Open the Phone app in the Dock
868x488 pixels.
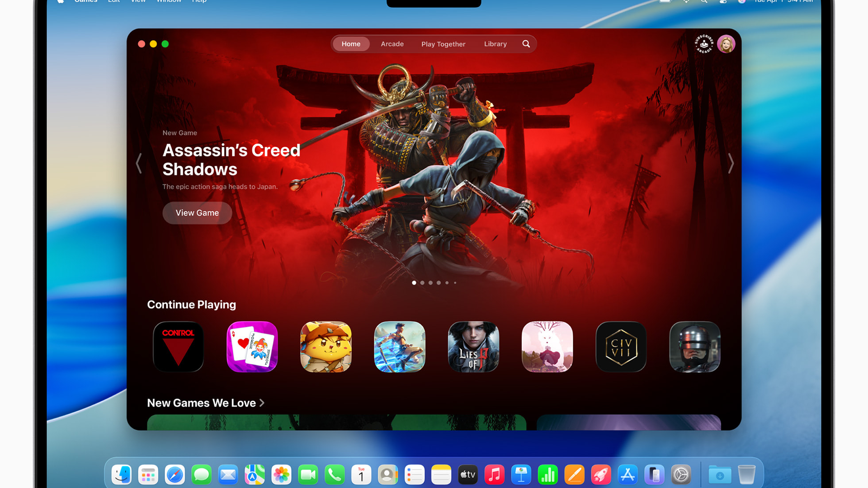point(335,475)
